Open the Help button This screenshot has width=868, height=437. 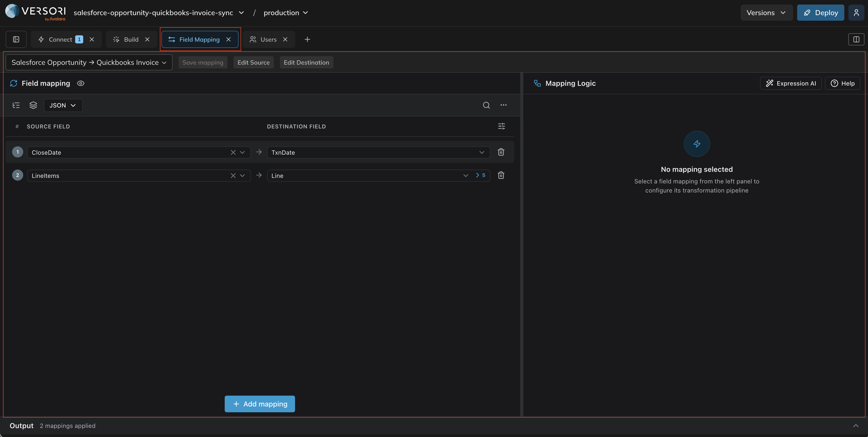point(842,83)
